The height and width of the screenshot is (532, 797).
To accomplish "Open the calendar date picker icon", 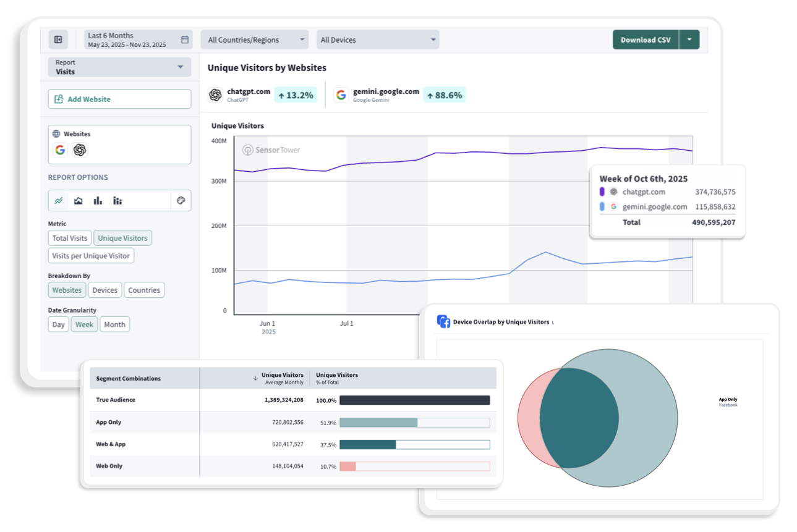I will [x=184, y=38].
